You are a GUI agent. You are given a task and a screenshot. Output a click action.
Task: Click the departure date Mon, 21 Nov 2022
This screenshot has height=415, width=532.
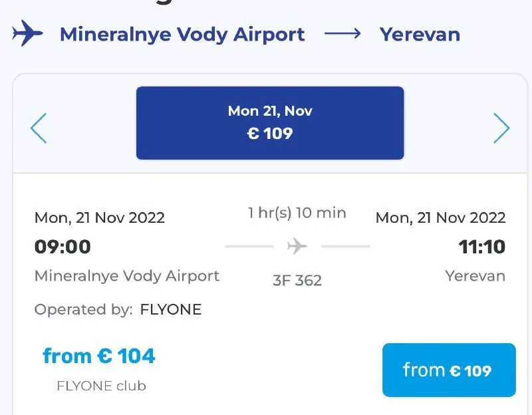click(100, 217)
